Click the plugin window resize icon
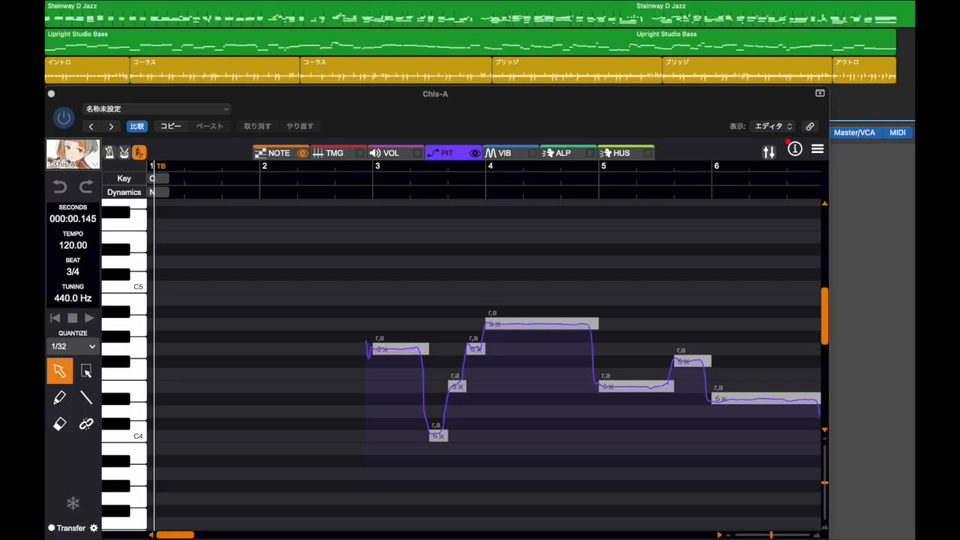Image resolution: width=960 pixels, height=540 pixels. [x=820, y=93]
